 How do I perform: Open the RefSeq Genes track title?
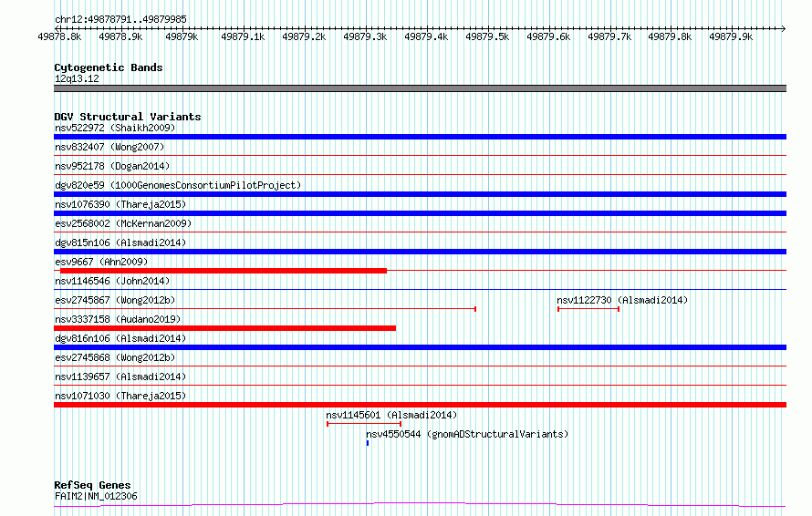pyautogui.click(x=93, y=485)
